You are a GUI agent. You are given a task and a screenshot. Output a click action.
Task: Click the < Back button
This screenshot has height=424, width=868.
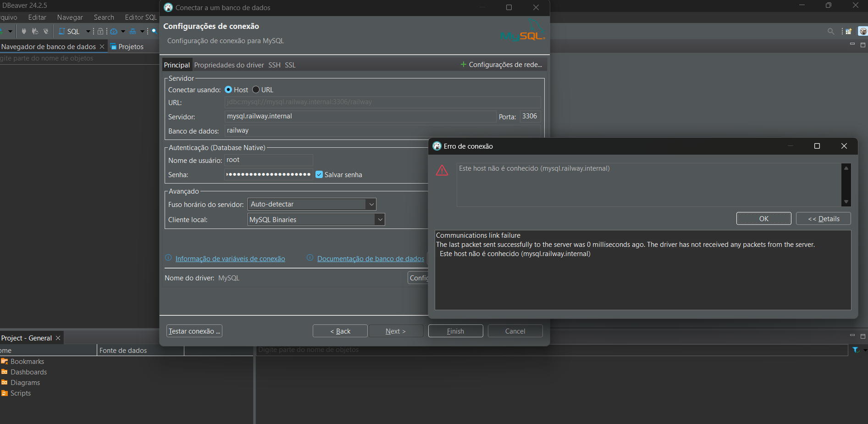(340, 331)
